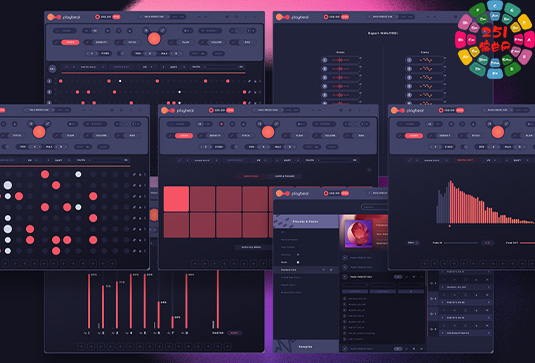535x363 pixels.
Task: Adjust the SHIFT stepper in pads window track bar
Action: (287, 160)
